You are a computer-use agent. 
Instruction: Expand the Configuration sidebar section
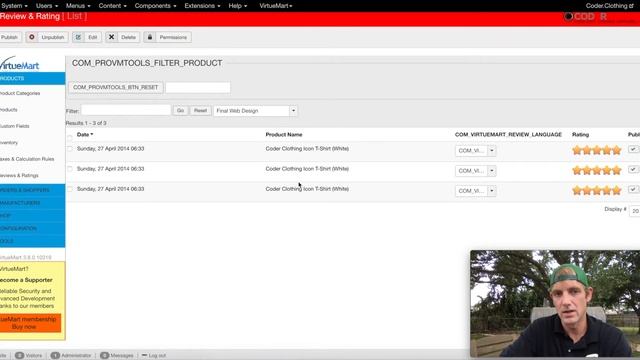click(x=32, y=228)
